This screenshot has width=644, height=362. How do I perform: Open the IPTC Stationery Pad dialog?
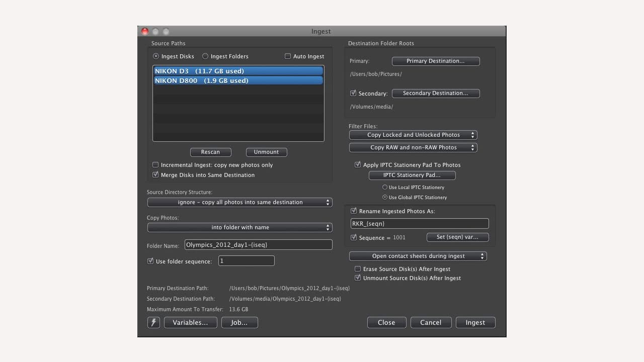pyautogui.click(x=412, y=175)
